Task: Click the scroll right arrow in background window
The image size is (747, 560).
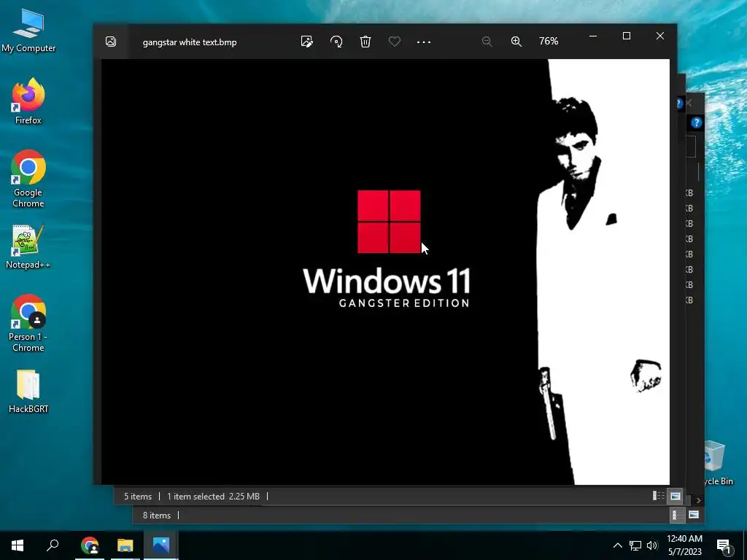Action: coord(698,500)
